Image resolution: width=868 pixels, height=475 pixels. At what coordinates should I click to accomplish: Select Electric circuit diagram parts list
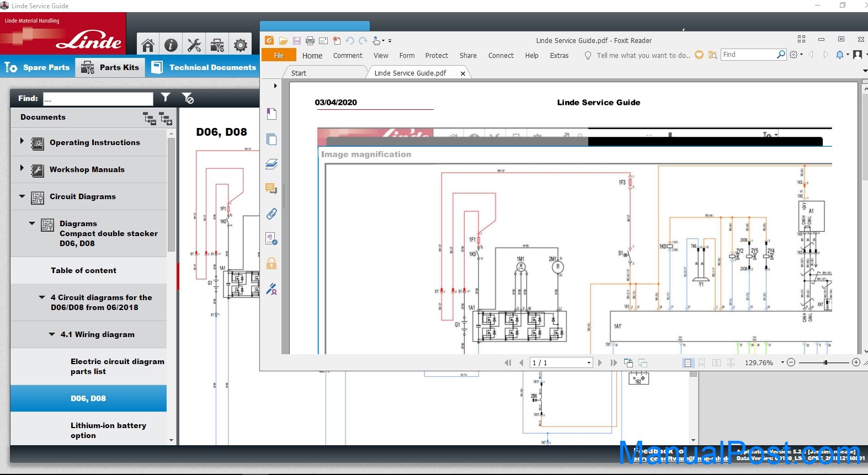click(x=118, y=366)
